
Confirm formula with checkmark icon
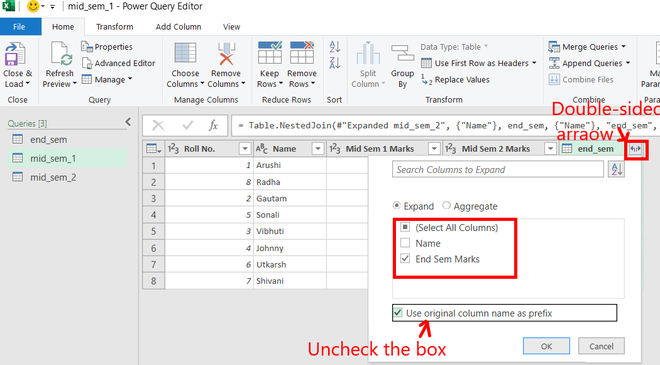pos(188,125)
